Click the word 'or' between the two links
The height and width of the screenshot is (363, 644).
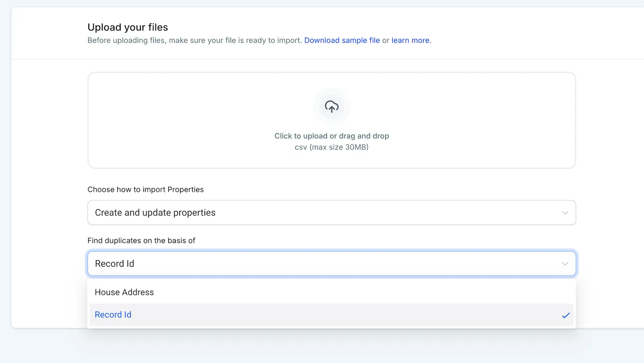click(x=386, y=40)
